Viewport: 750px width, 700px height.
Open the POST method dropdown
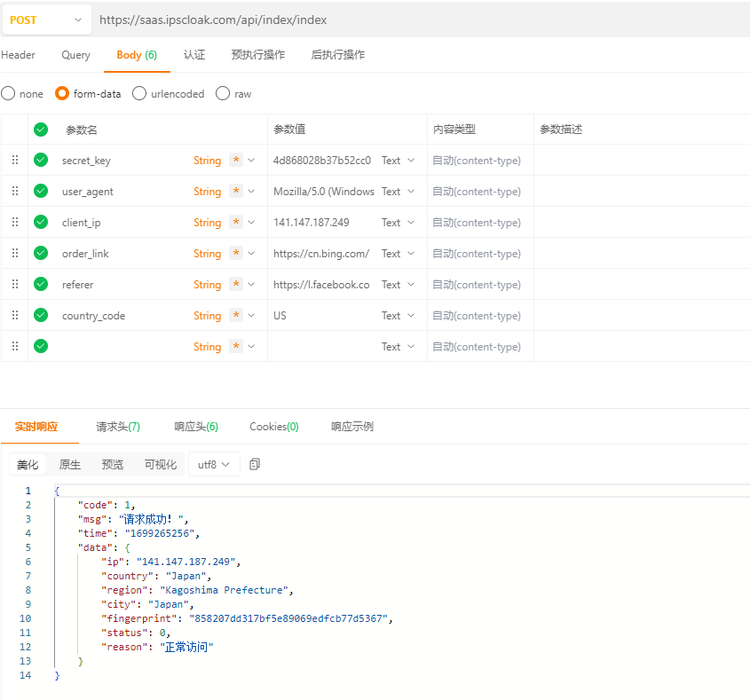(x=46, y=20)
